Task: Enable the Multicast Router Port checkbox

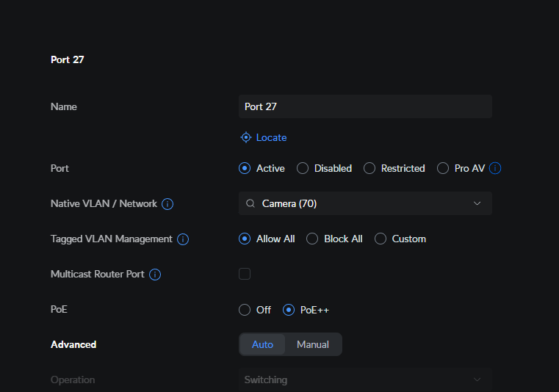Action: click(x=245, y=274)
